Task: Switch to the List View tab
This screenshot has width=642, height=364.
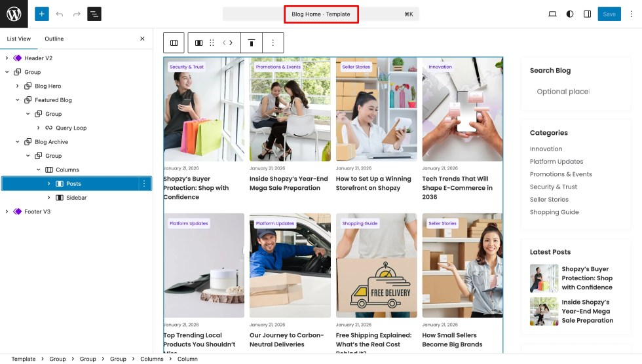Action: point(19,39)
